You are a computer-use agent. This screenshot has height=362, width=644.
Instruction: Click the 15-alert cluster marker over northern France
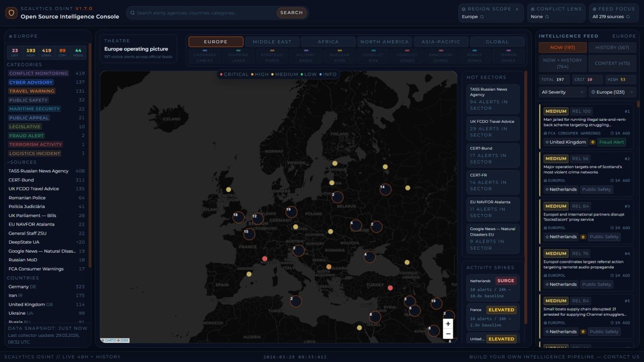[x=249, y=234]
